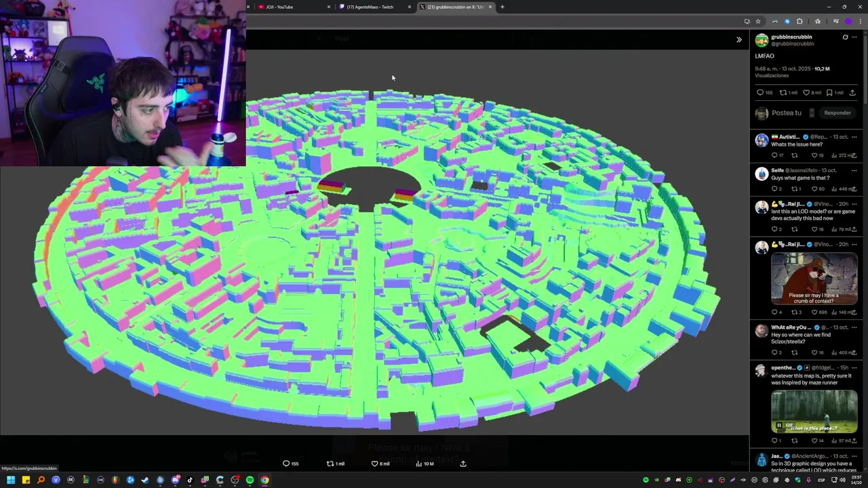Switch the ESP input language indicator
868x488 pixels.
click(821, 480)
